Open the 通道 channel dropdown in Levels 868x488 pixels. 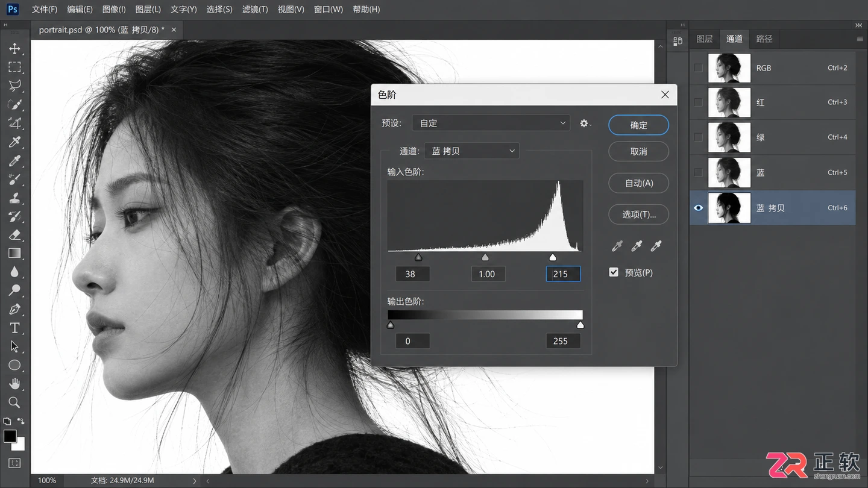[x=472, y=151]
